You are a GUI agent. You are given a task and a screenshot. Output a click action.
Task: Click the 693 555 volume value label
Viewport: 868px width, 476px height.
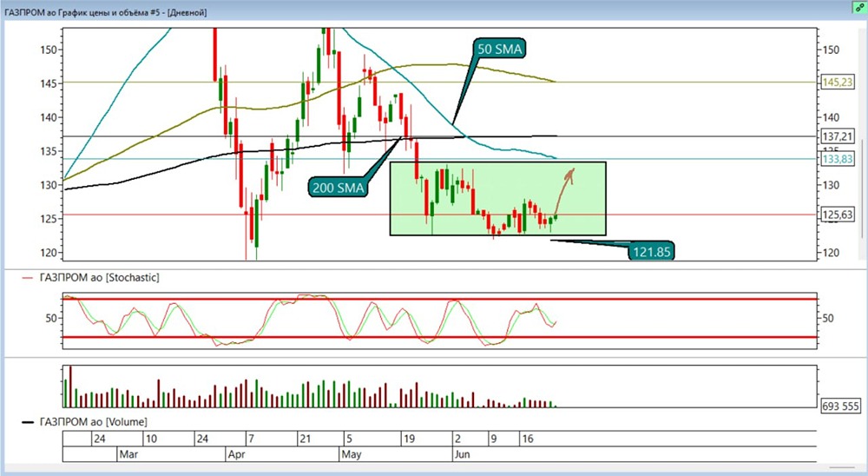840,407
